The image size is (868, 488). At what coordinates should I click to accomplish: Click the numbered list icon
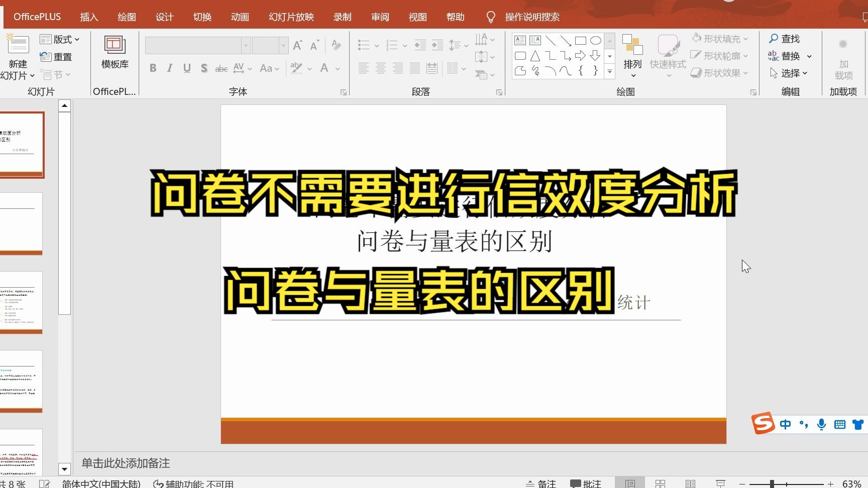(x=392, y=45)
